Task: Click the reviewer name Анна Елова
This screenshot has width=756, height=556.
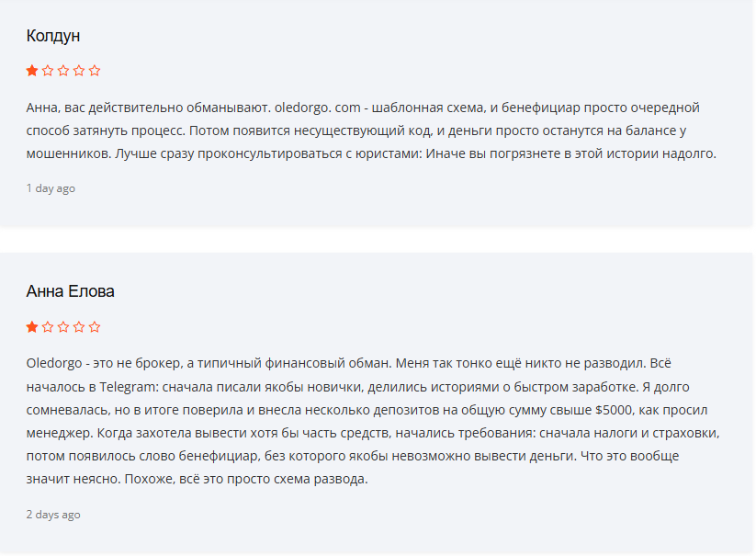Action: [71, 291]
